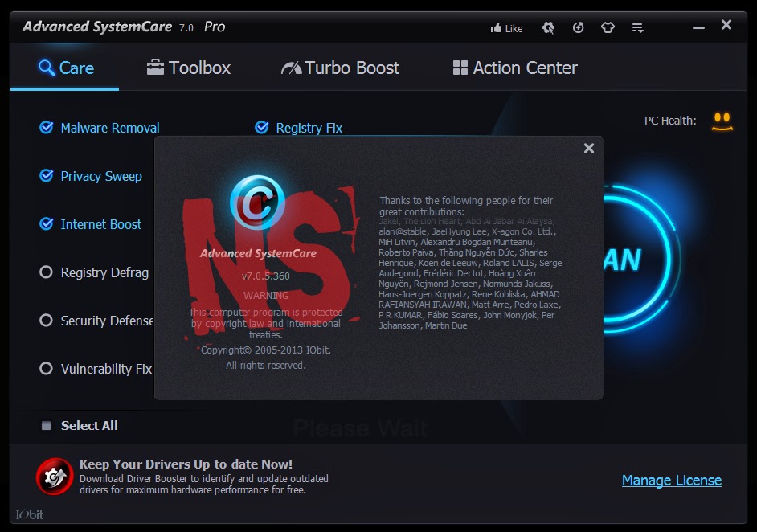Click the Advanced SystemCare logo in About dialog
Screen dimensions: 757x532
coord(257,203)
